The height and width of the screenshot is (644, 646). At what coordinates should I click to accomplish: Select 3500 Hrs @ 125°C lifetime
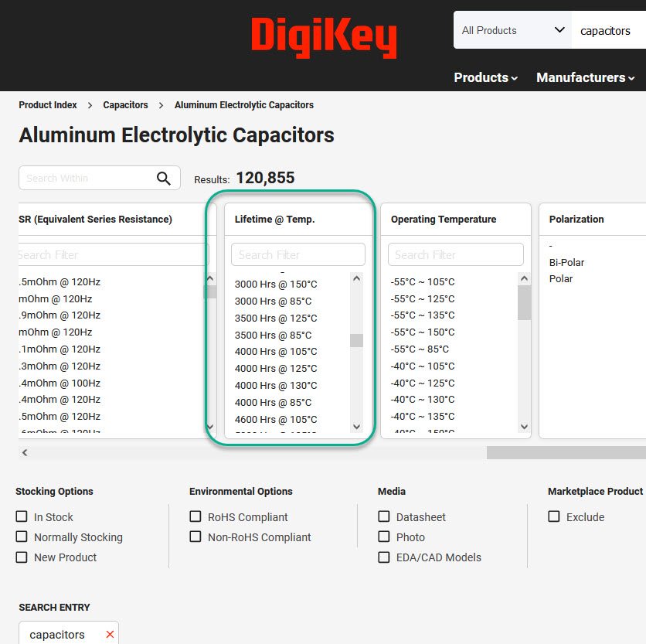276,319
